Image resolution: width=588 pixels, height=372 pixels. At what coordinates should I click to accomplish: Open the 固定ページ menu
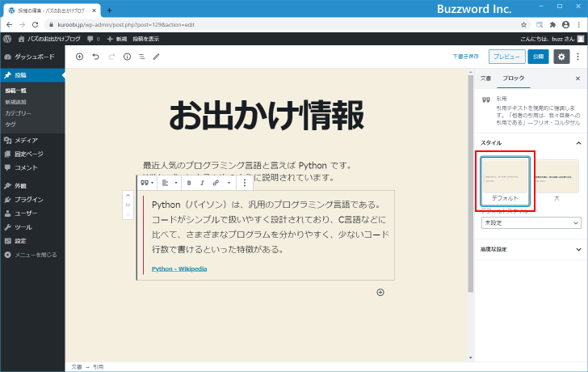32,154
